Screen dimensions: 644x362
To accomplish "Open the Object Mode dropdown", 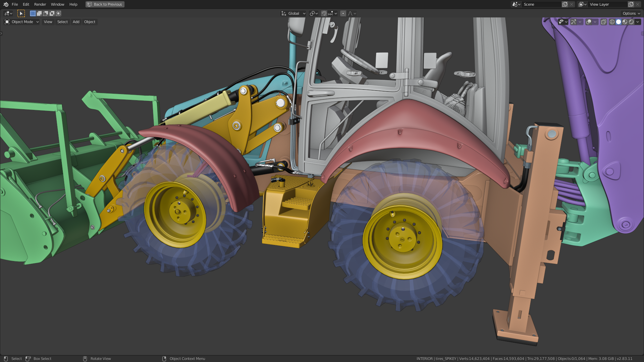I will tap(22, 22).
